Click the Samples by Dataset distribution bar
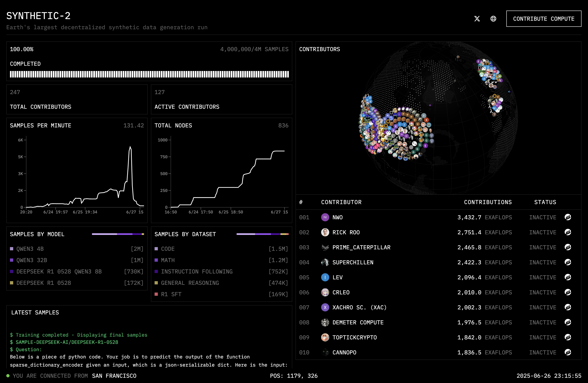Screen dimensions: 588x383 tap(262, 234)
